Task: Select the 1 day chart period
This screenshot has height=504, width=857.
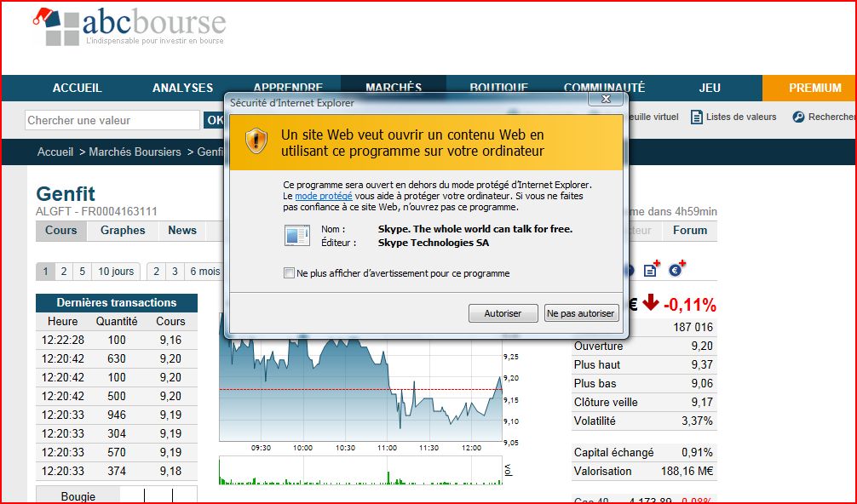Action: click(45, 272)
